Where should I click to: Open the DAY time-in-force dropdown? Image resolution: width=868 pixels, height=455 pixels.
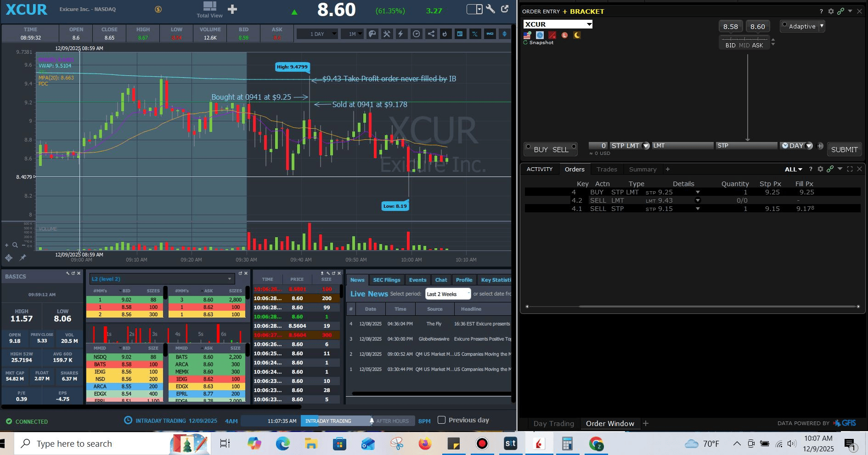click(809, 146)
